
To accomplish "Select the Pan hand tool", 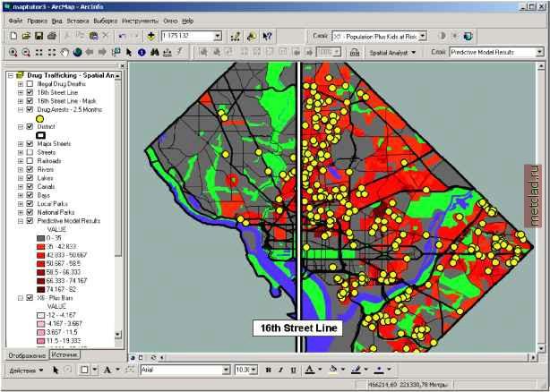I will 64,52.
